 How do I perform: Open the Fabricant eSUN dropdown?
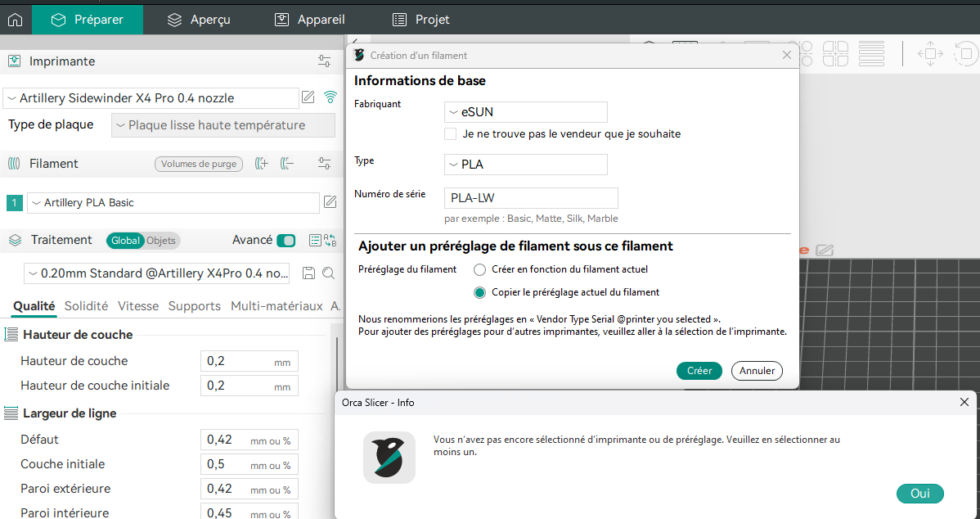point(525,112)
